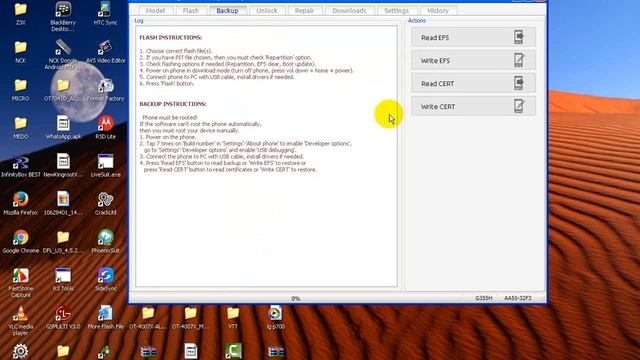Image resolution: width=640 pixels, height=360 pixels.
Task: Select the NCK folder icon
Action: [20, 52]
